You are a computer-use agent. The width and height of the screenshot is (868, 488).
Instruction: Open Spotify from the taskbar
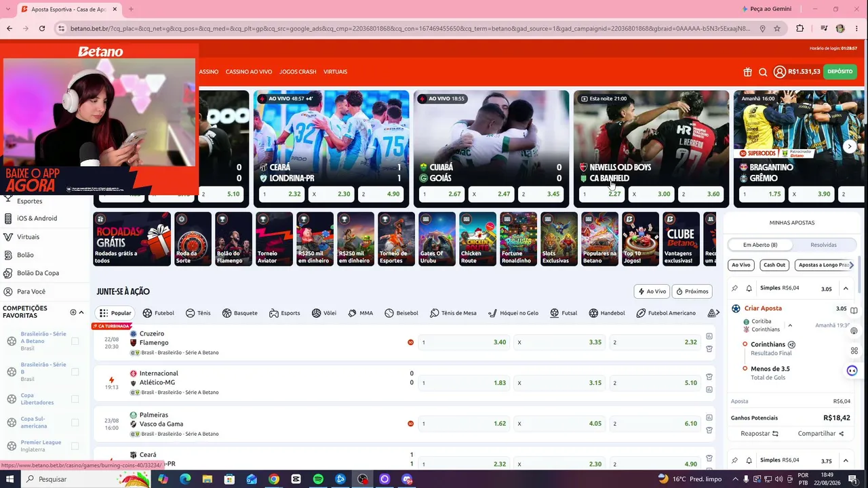[318, 479]
